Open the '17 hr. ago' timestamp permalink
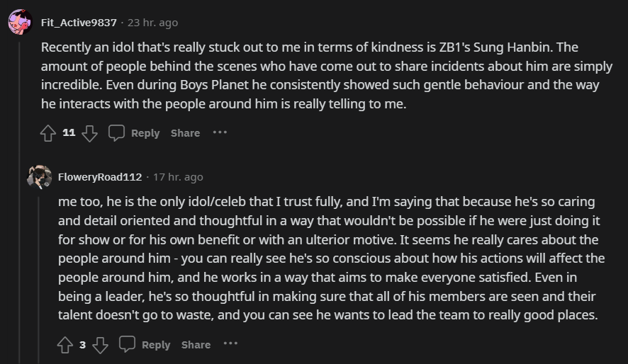Screen dimensions: 628x364 point(178,177)
